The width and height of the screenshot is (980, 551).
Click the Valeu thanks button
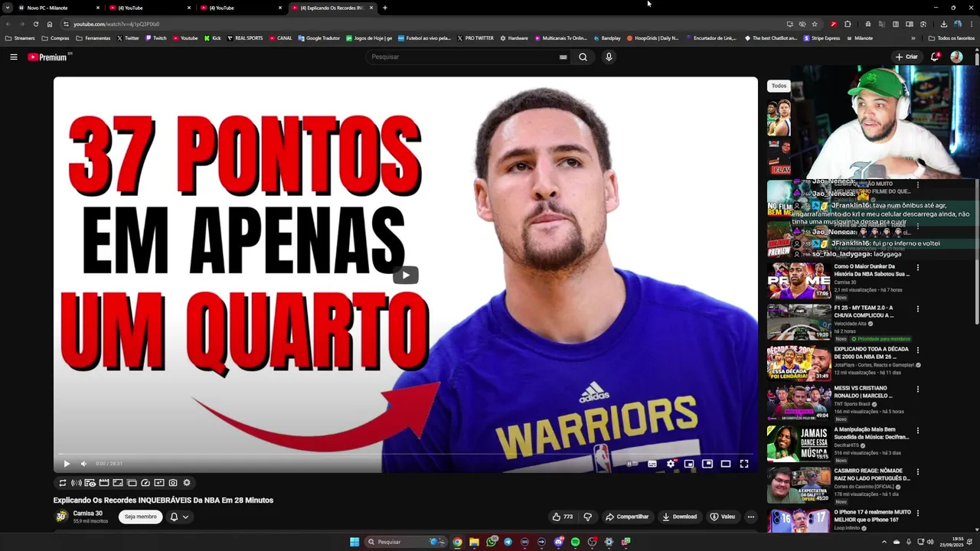click(723, 517)
